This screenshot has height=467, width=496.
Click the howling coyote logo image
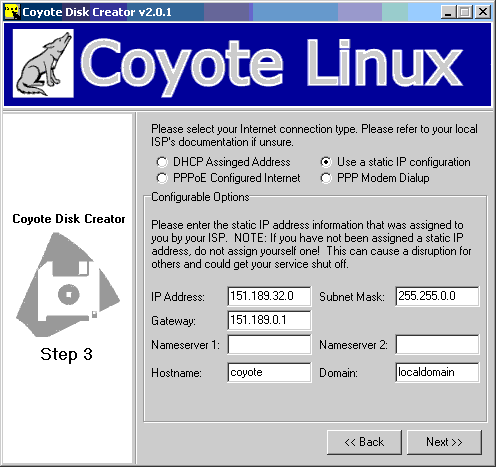click(43, 63)
